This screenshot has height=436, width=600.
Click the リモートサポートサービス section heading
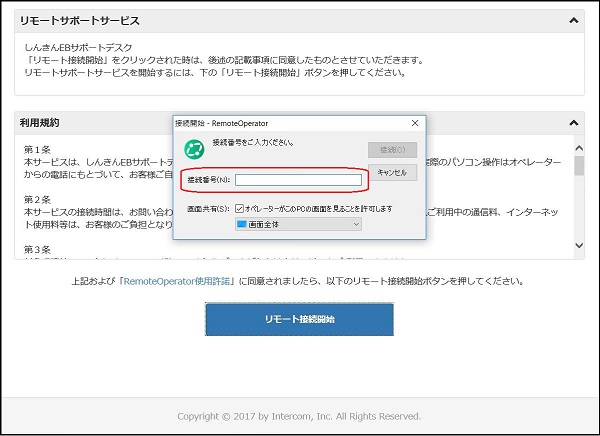[x=80, y=20]
